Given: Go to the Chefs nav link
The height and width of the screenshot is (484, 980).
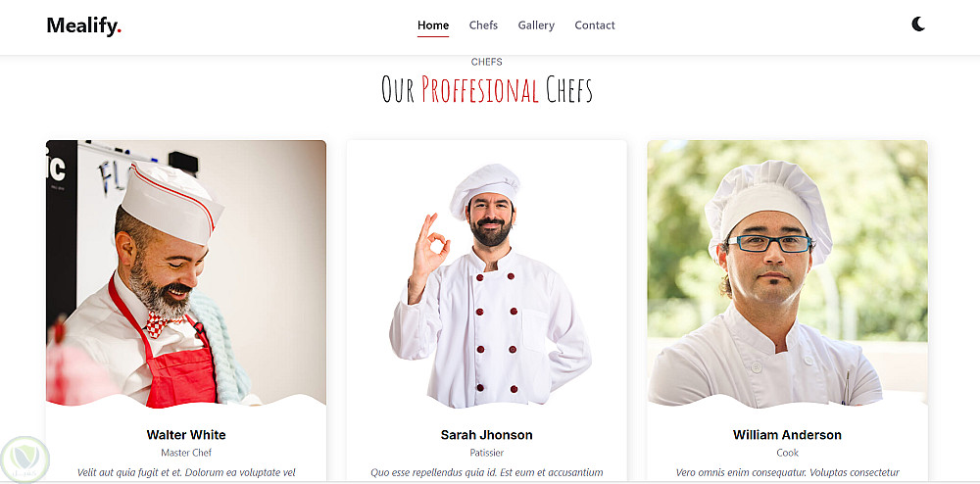Looking at the screenshot, I should [x=483, y=25].
